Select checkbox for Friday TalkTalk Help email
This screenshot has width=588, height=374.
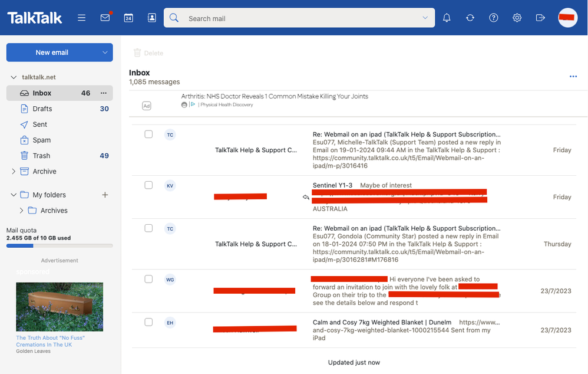[148, 134]
